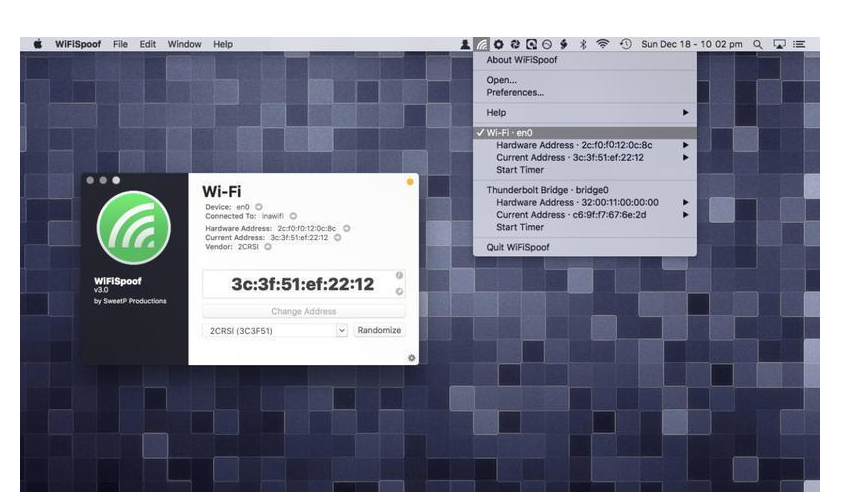
Task: Choose Preferences… from the status menu
Action: pos(515,93)
